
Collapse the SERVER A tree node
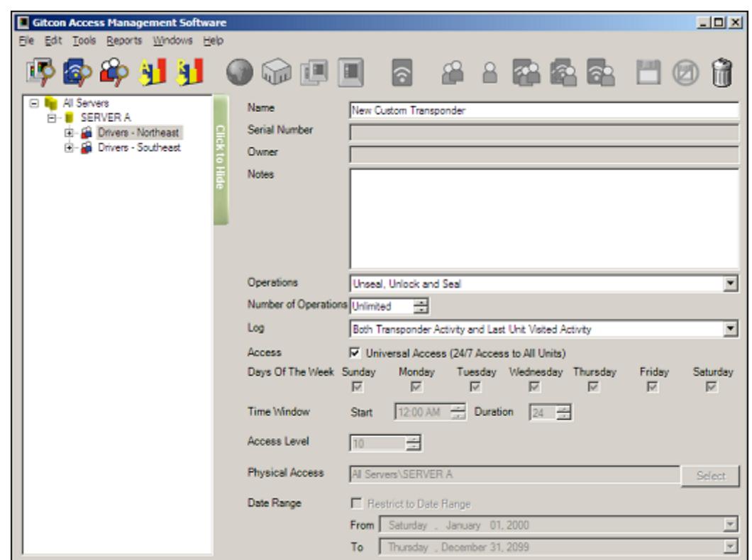[x=51, y=118]
